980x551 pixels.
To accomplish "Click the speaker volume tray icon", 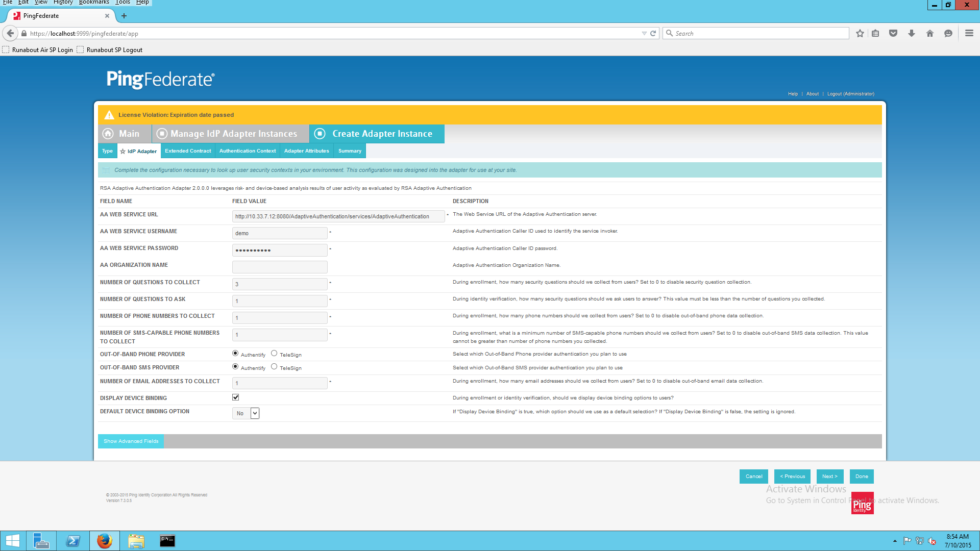I will point(932,541).
